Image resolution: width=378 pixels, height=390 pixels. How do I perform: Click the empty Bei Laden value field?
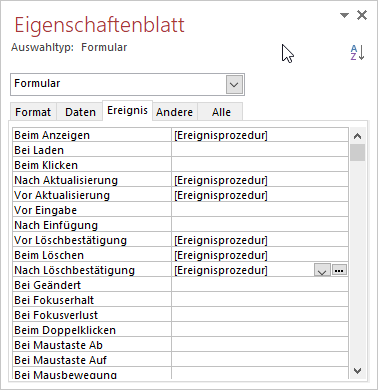(x=260, y=150)
